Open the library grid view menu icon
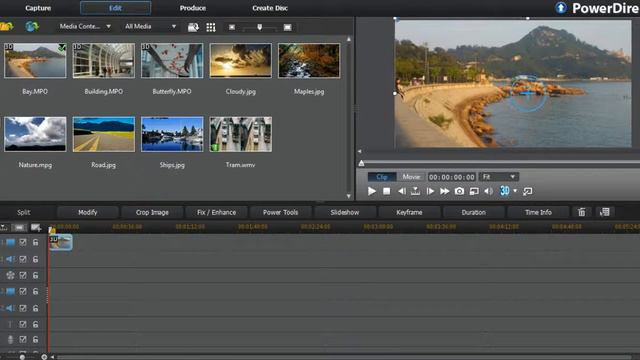The width and height of the screenshot is (640, 360). pyautogui.click(x=211, y=27)
